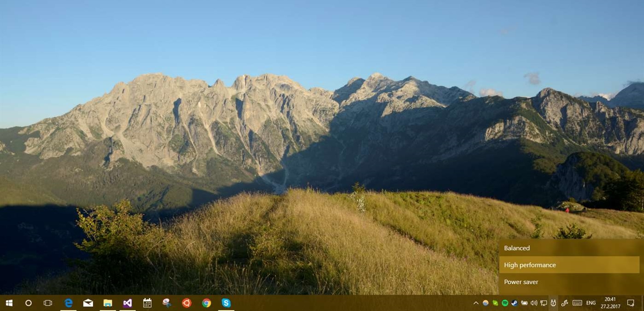Switch to Skype
This screenshot has height=311, width=644.
pyautogui.click(x=226, y=303)
